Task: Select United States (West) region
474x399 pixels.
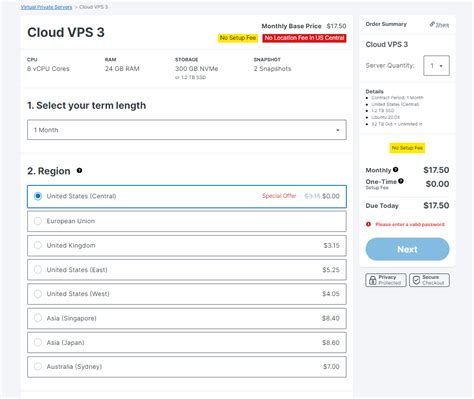Action: [x=187, y=294]
